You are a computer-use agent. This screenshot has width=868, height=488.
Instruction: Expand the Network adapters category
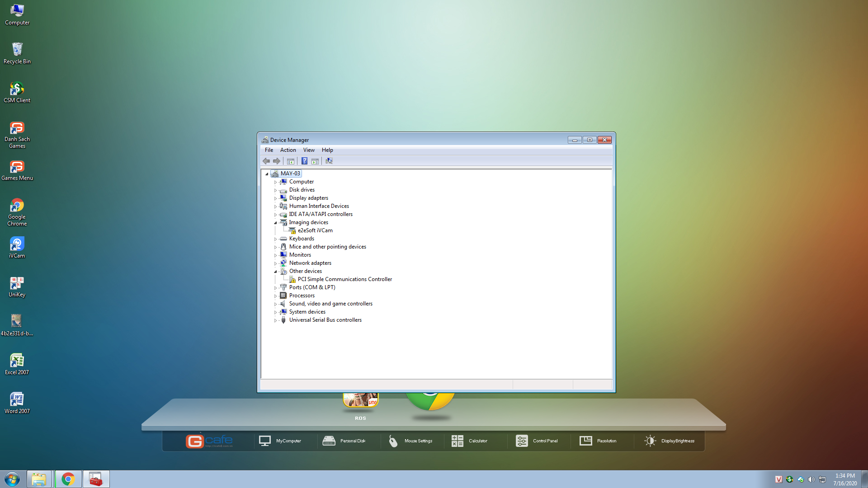(x=275, y=263)
